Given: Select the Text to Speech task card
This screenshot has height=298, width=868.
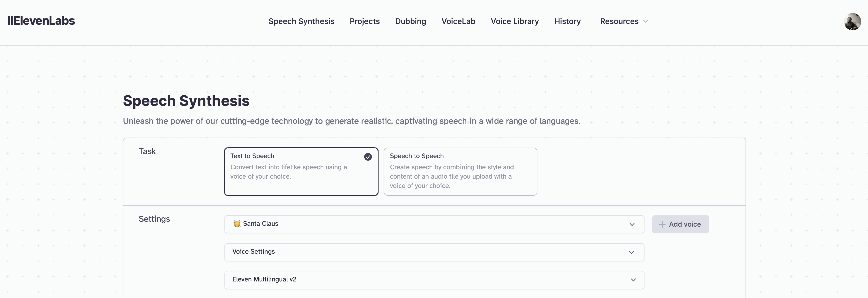Looking at the screenshot, I should point(301,171).
